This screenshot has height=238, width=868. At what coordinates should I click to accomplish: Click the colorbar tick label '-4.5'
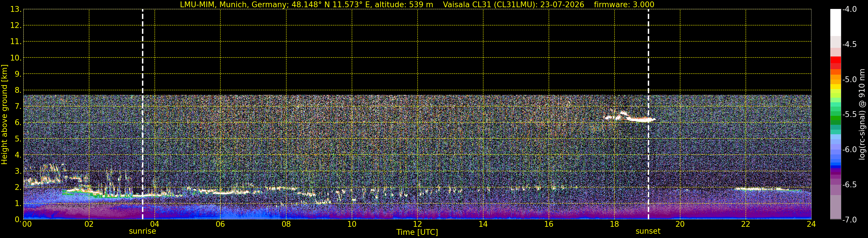tap(849, 44)
